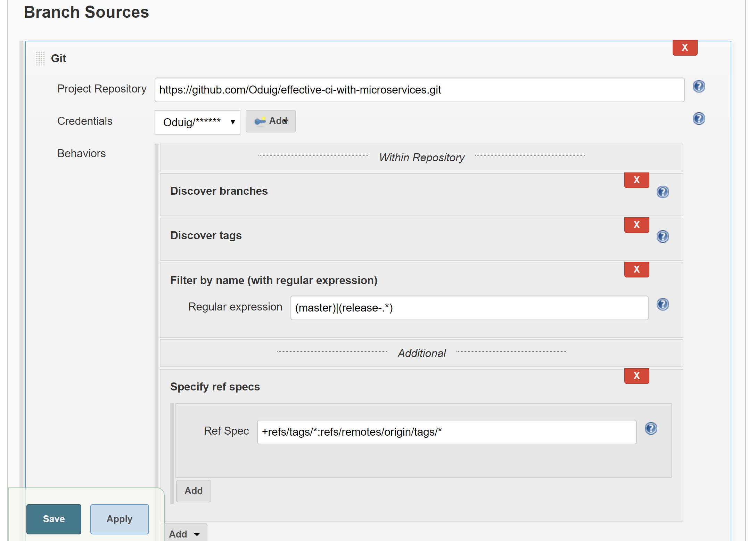Click help icon for Discover branches
The height and width of the screenshot is (541, 756).
[663, 192]
